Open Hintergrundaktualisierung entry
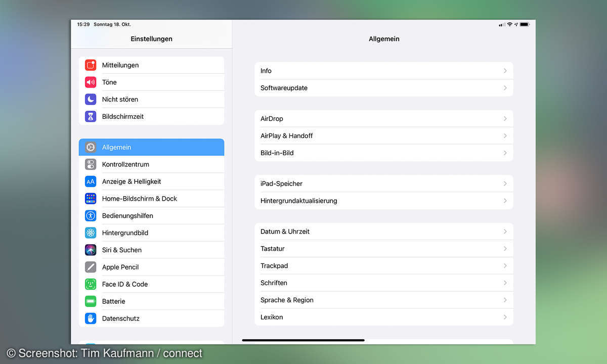The width and height of the screenshot is (607, 364). tap(384, 201)
